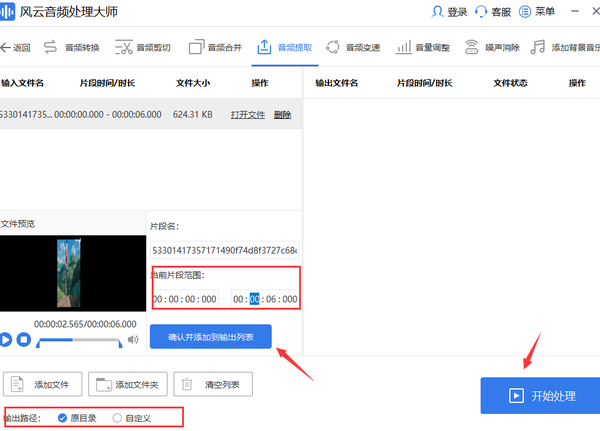
Task: Select 原目录 output path radio
Action: 63,417
